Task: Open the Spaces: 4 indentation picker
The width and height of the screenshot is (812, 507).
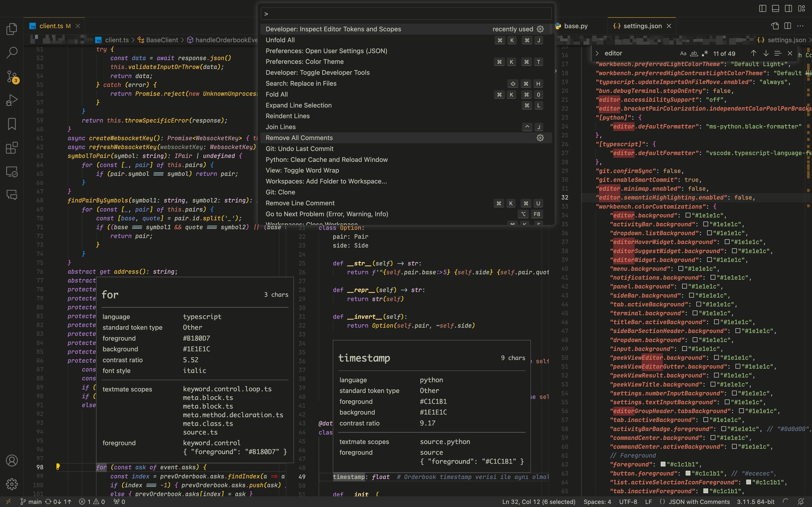Action: pyautogui.click(x=597, y=501)
